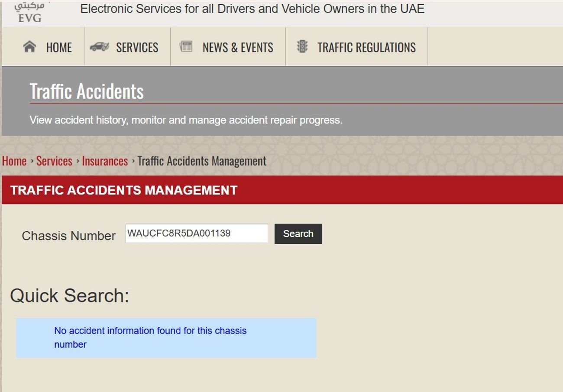This screenshot has width=563, height=392.
Task: Click the Chassis Number label
Action: (x=69, y=236)
